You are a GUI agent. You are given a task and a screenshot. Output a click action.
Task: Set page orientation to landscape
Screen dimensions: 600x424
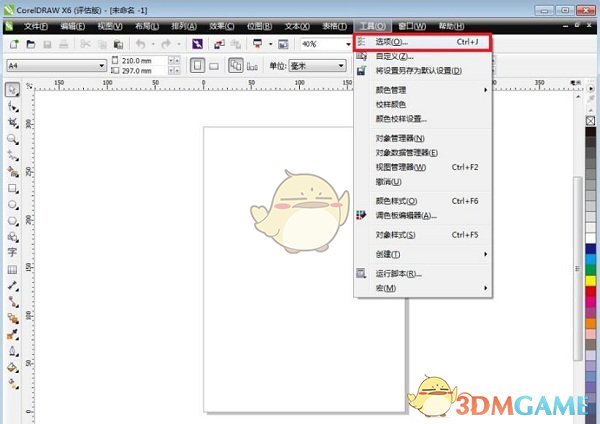[214, 66]
